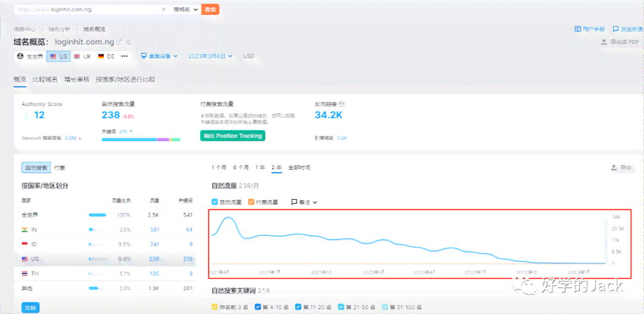Select 2 years (2 年) time range

pos(277,167)
